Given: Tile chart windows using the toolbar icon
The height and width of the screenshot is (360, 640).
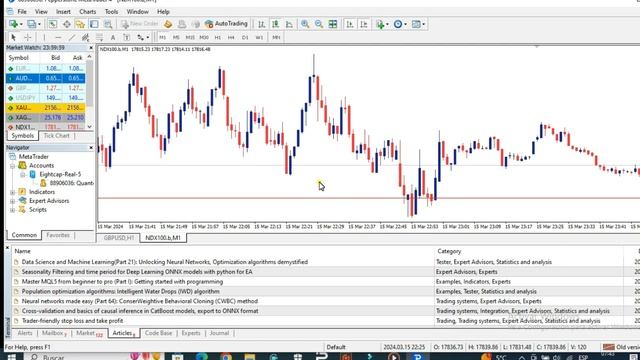Looking at the screenshot, I should pyautogui.click(x=333, y=24).
